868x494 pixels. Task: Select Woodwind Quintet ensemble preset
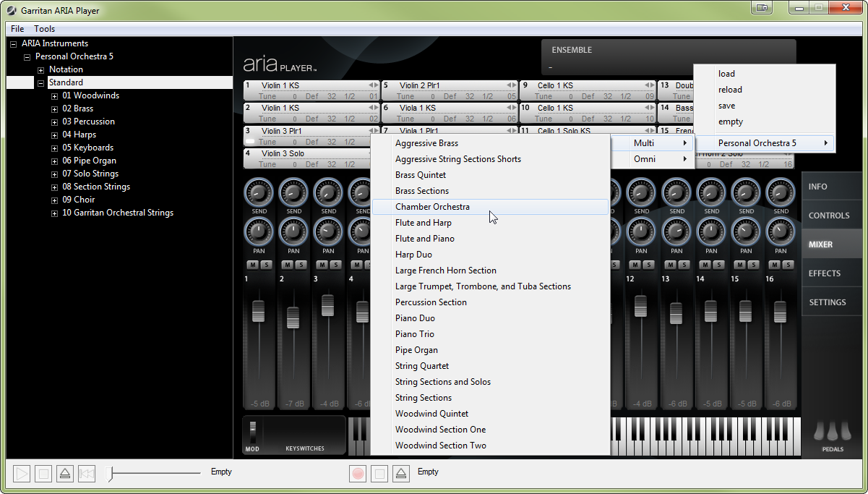[490, 414]
